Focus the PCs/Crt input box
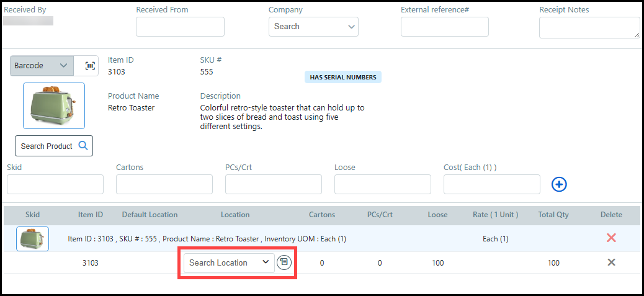Image resolution: width=644 pixels, height=296 pixels. 274,184
